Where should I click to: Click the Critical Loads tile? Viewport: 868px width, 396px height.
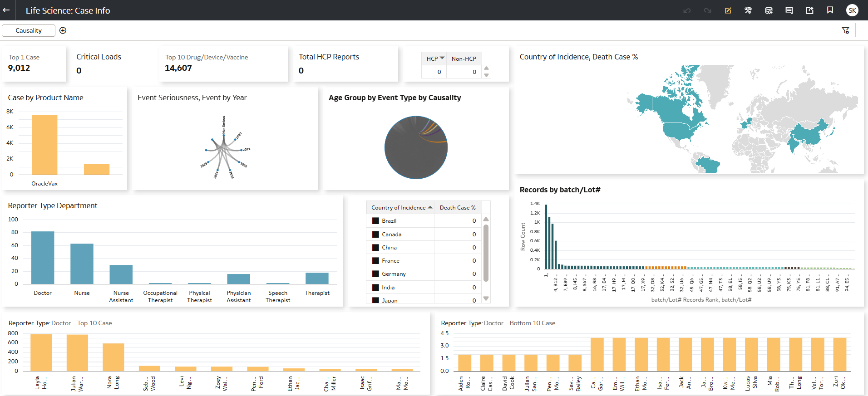[x=112, y=64]
